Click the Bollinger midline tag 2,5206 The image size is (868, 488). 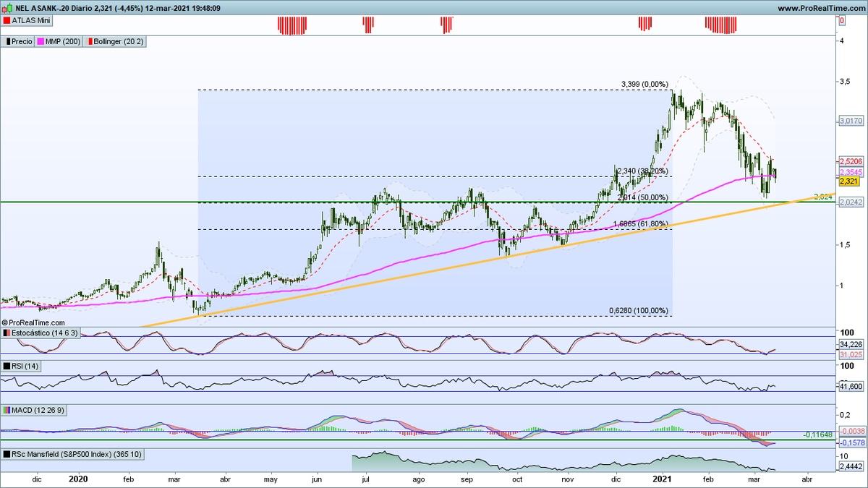tap(850, 161)
